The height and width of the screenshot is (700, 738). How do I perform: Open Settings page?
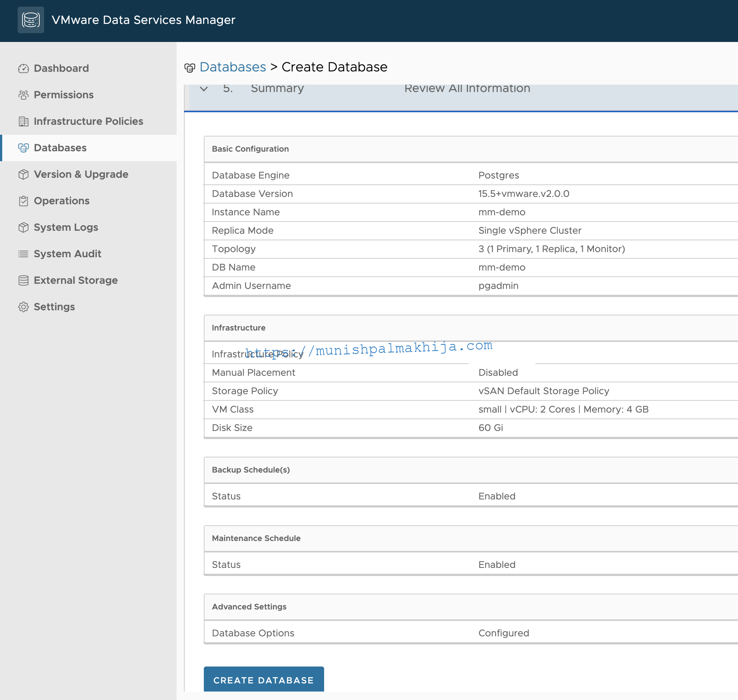[x=88, y=307]
